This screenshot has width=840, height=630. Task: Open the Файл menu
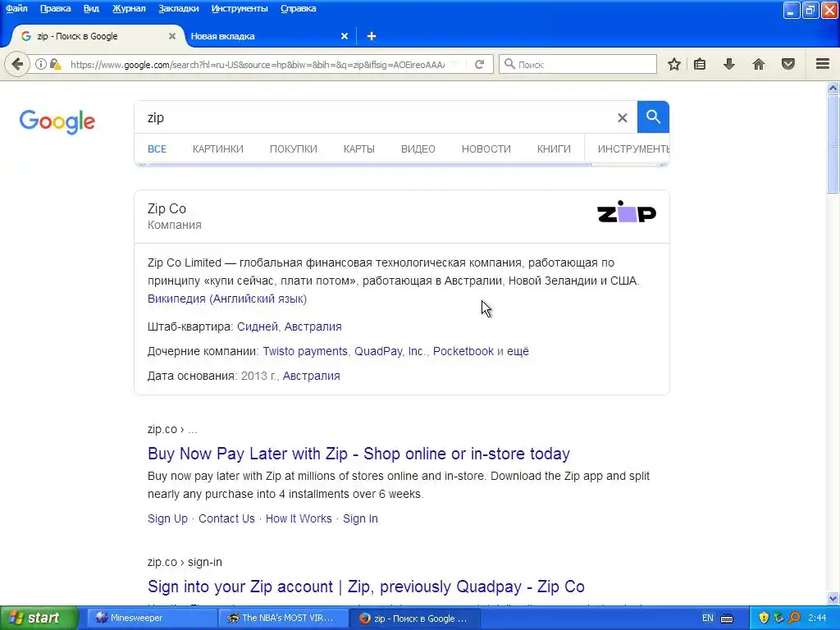pos(16,8)
